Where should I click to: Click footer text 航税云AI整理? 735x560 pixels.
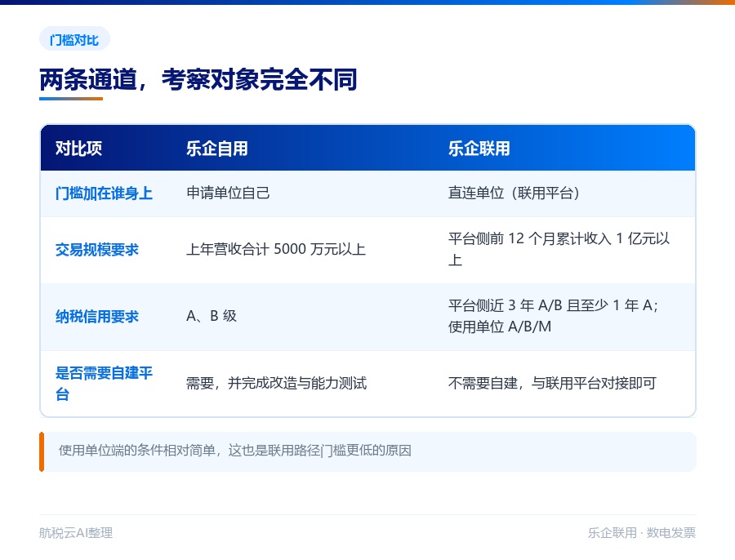coord(76,533)
